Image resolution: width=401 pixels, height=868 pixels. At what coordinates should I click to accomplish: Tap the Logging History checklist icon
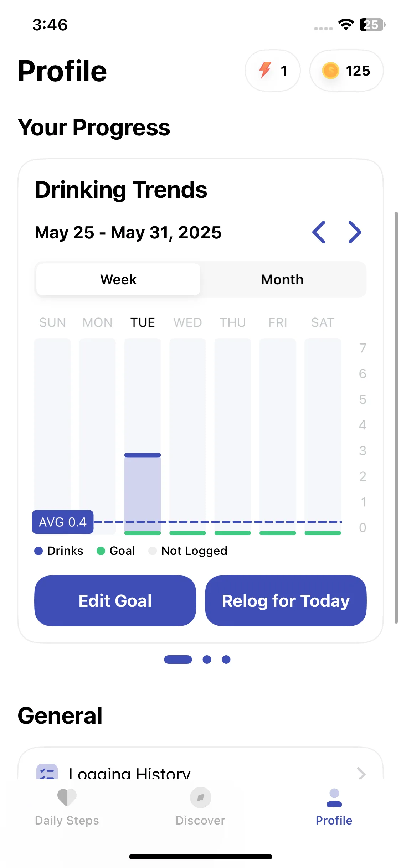(47, 771)
